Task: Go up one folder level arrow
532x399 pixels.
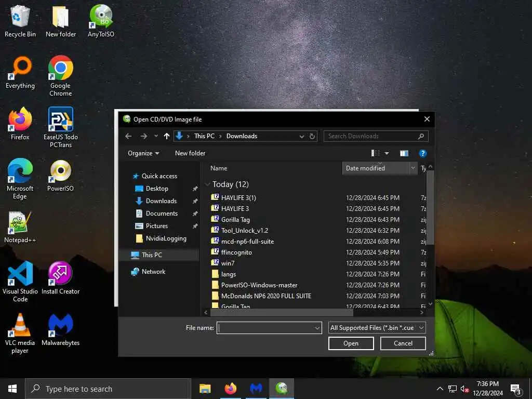Action: [x=167, y=136]
